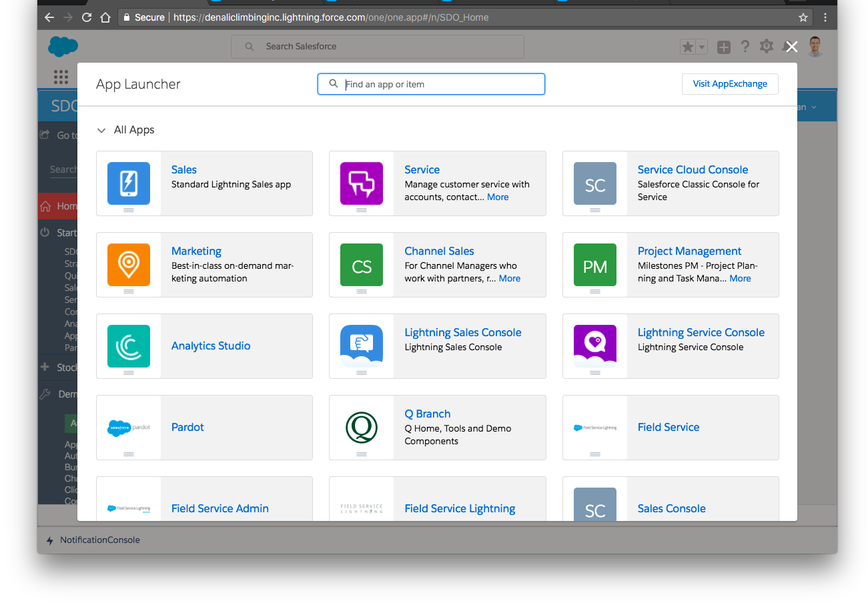
Task: Close the App Launcher with X
Action: (x=791, y=47)
